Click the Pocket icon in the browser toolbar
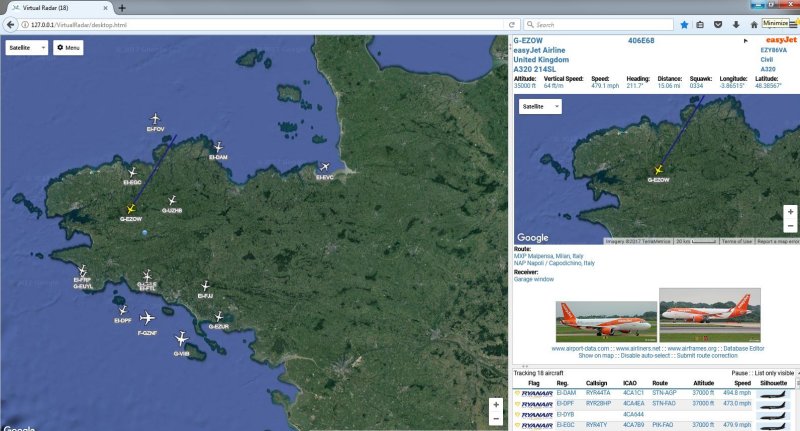Image resolution: width=800 pixels, height=431 pixels. [x=718, y=24]
